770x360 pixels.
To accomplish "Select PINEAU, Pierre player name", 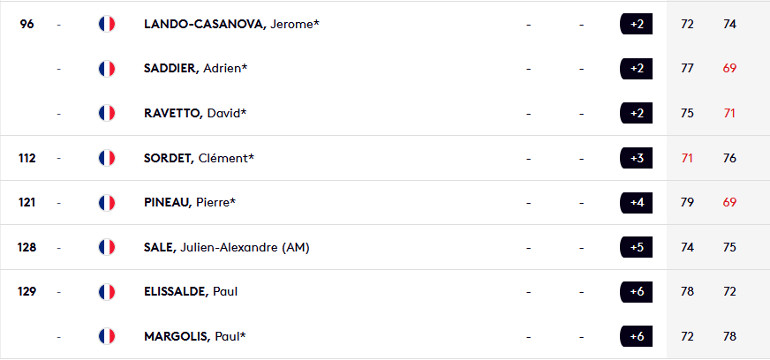I will tap(190, 203).
